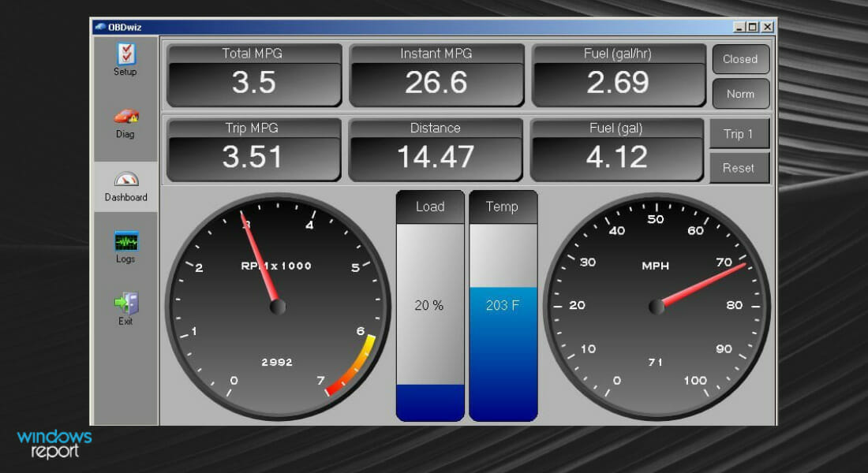Screen dimensions: 868x473
Task: Click the Total MPG readout 3.5
Action: pyautogui.click(x=254, y=83)
